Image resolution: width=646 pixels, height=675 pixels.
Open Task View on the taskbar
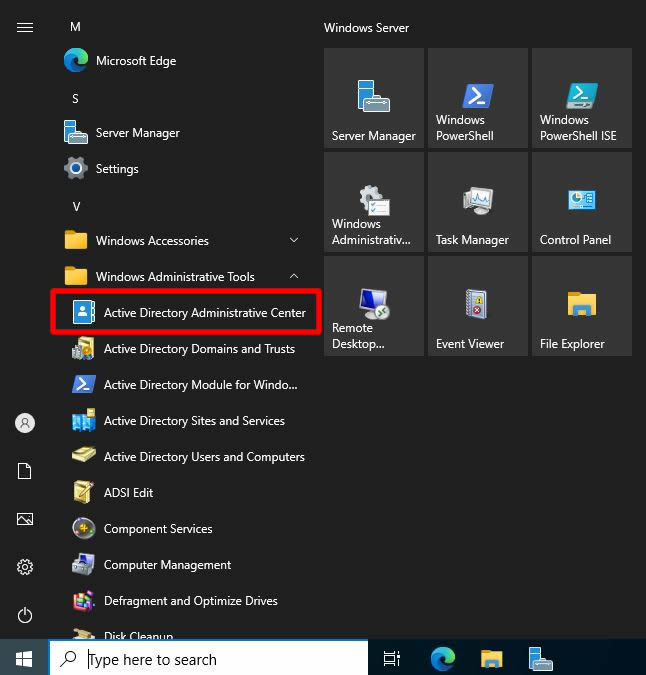point(392,659)
